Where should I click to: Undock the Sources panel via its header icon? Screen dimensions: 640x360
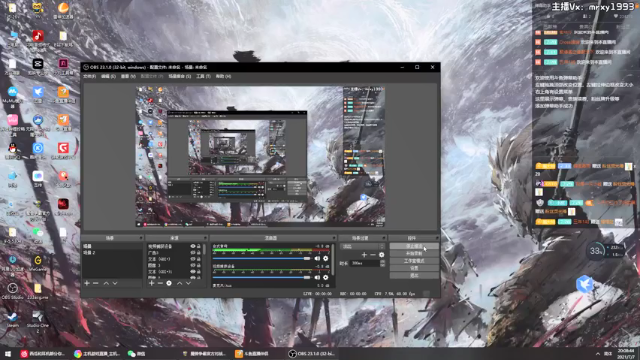(x=205, y=238)
